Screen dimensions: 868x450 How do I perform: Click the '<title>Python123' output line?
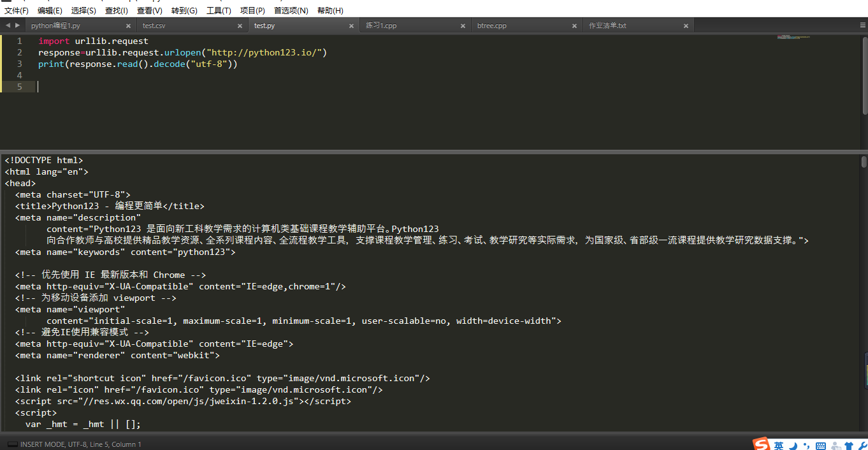pos(110,206)
